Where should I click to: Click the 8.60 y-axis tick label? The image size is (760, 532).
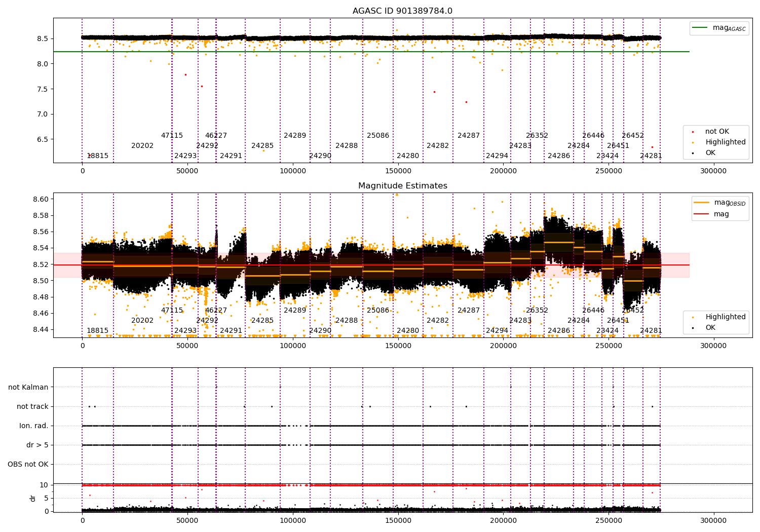[41, 199]
